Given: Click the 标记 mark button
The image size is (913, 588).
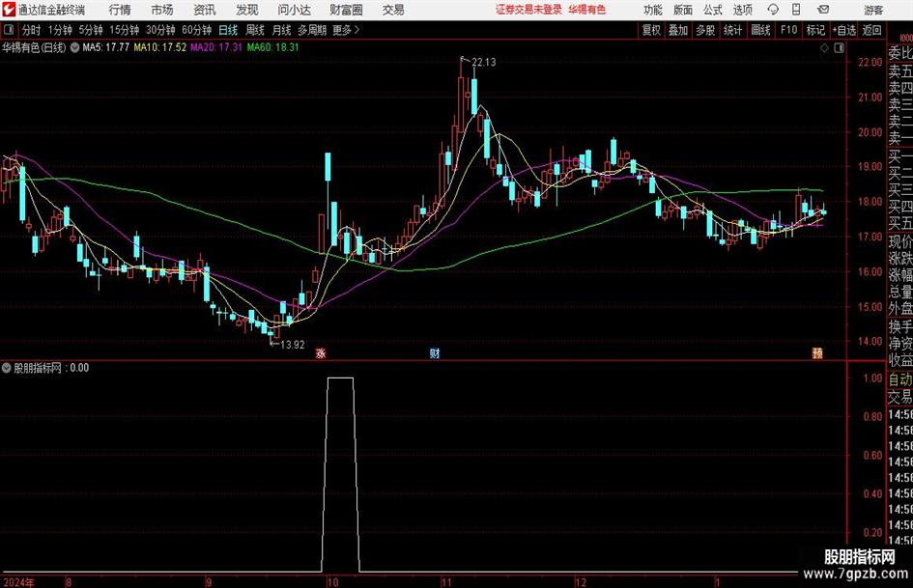Looking at the screenshot, I should point(815,30).
